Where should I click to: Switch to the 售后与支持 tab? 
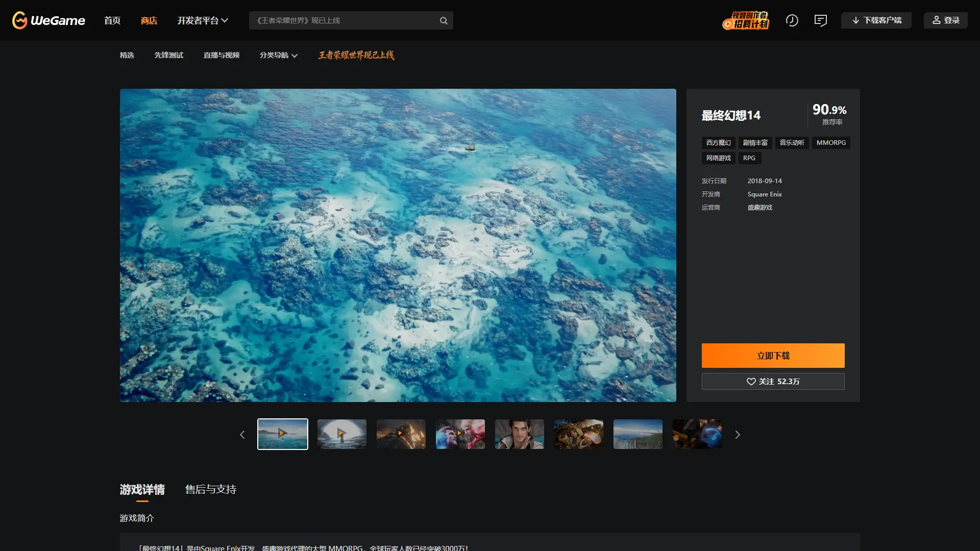pyautogui.click(x=210, y=489)
